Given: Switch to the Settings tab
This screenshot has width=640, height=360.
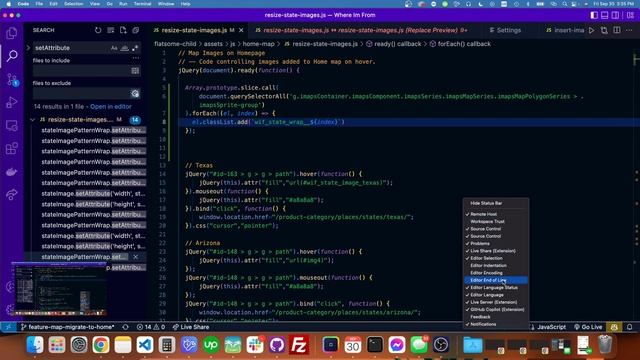Looking at the screenshot, I should (505, 30).
